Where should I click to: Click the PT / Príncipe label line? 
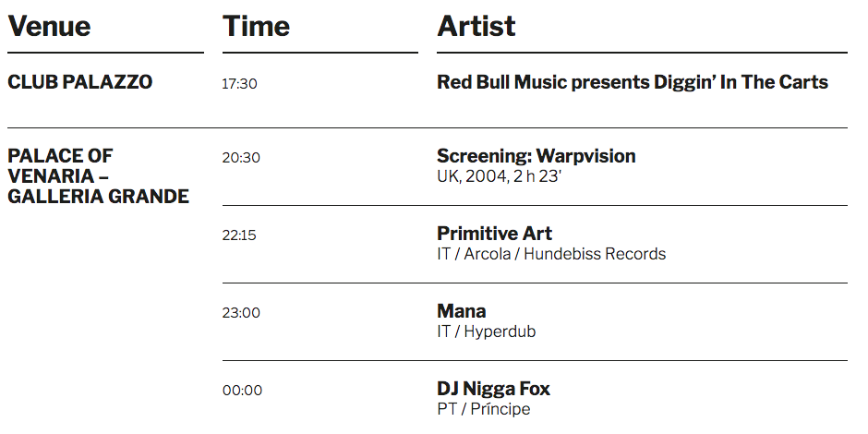click(x=484, y=408)
